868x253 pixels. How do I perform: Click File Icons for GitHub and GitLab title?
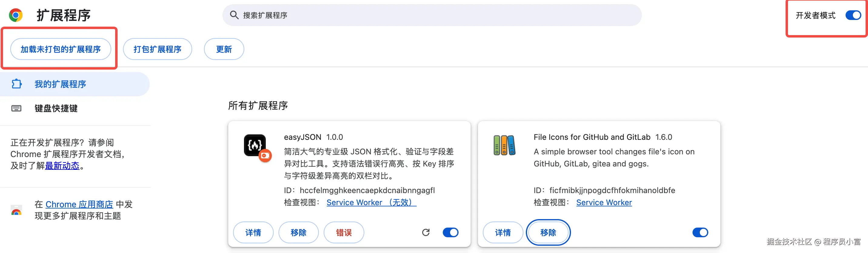pos(592,137)
